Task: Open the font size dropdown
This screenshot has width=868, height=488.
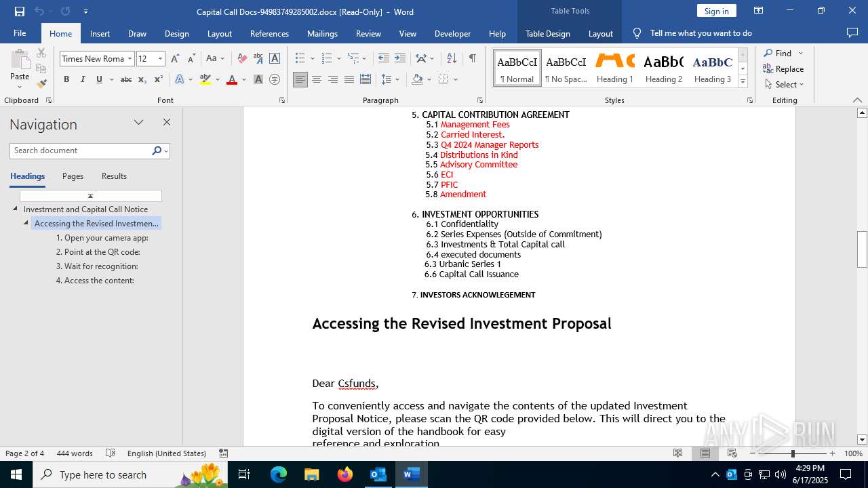Action: coord(161,59)
